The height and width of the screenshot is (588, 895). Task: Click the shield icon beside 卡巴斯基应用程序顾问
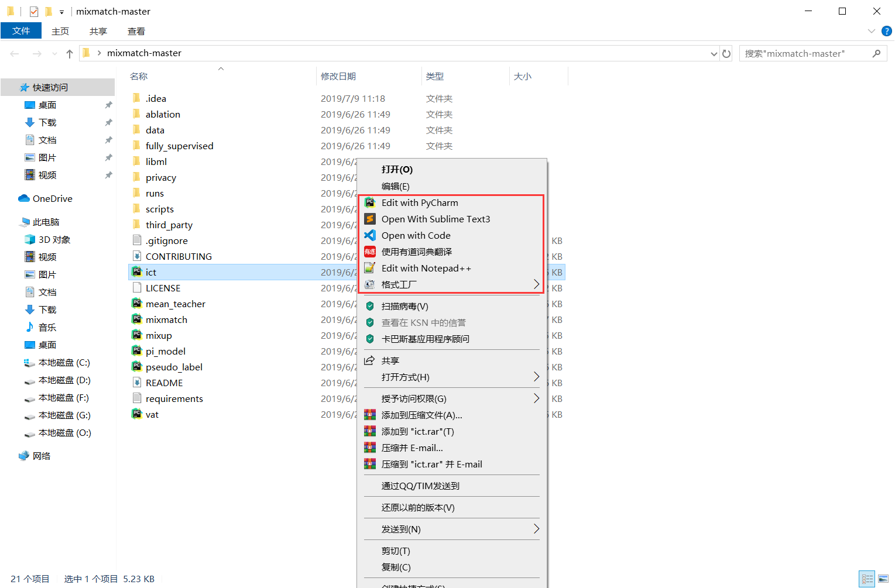click(x=370, y=339)
